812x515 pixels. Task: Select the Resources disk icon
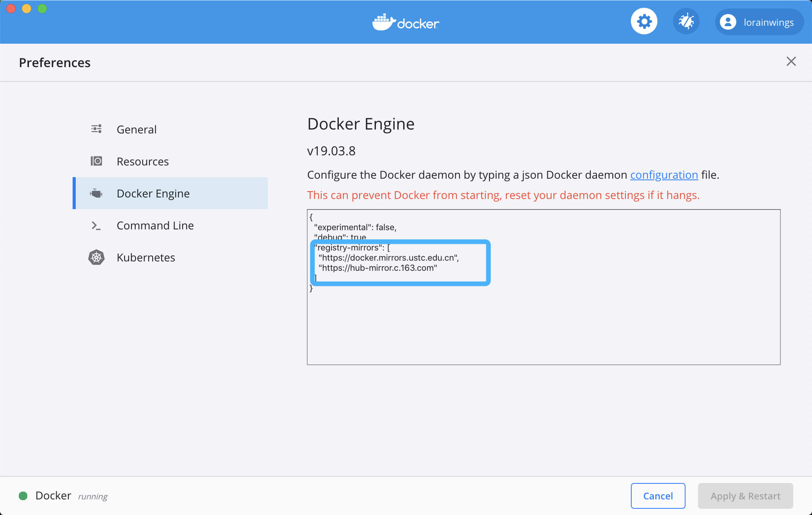coord(96,161)
